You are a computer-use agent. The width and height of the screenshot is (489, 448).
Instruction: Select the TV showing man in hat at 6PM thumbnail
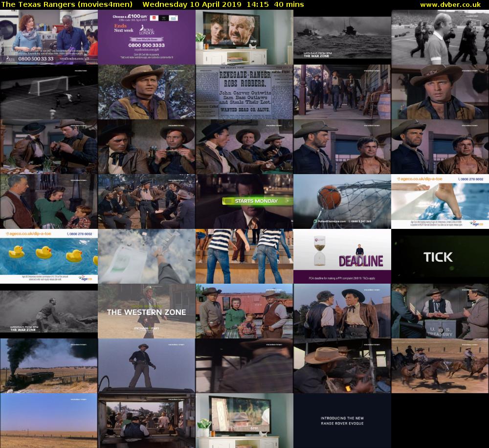click(244, 421)
